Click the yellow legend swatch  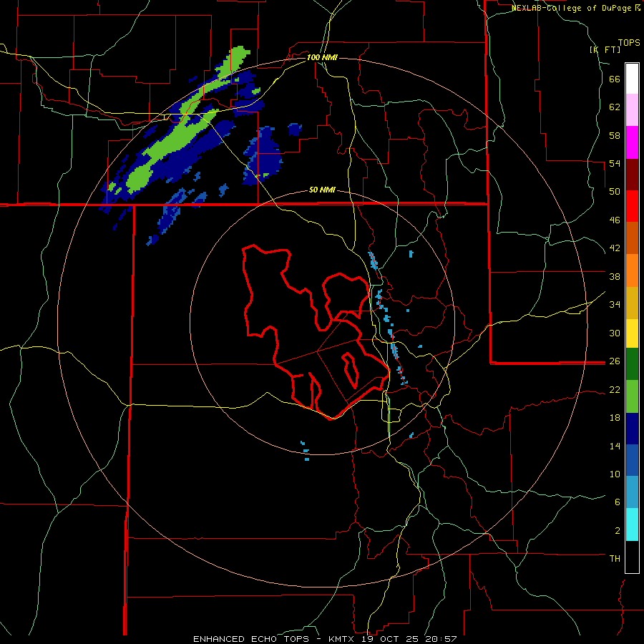pyautogui.click(x=632, y=333)
